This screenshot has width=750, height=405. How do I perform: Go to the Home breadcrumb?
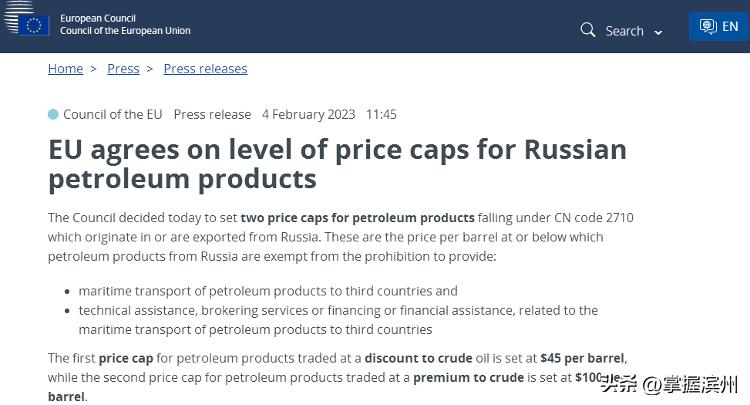tap(65, 69)
